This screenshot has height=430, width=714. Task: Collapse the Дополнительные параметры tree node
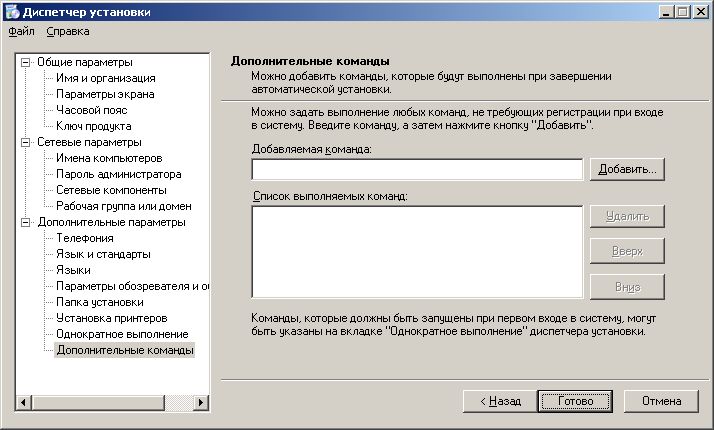[x=26, y=222]
